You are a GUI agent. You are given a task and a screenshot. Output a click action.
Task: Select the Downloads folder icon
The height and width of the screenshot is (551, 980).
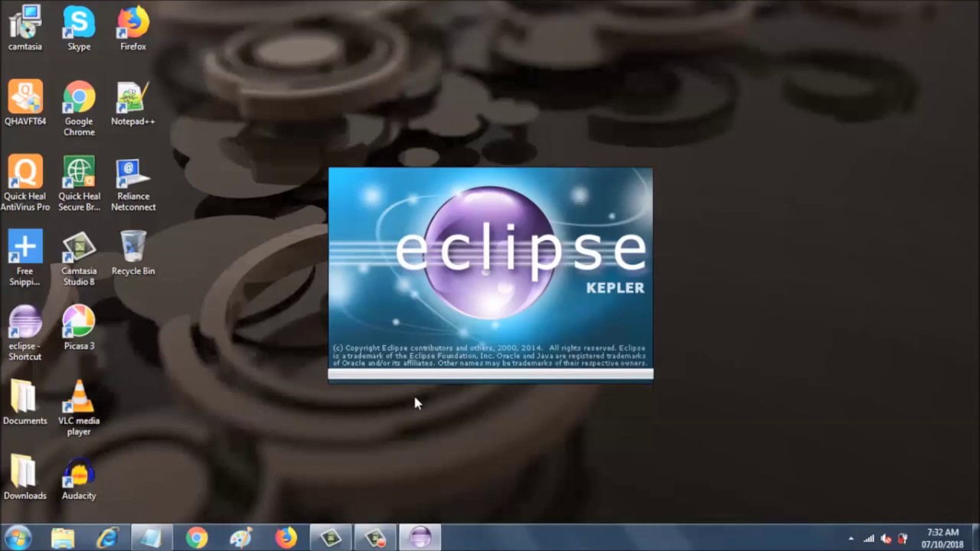[x=24, y=478]
